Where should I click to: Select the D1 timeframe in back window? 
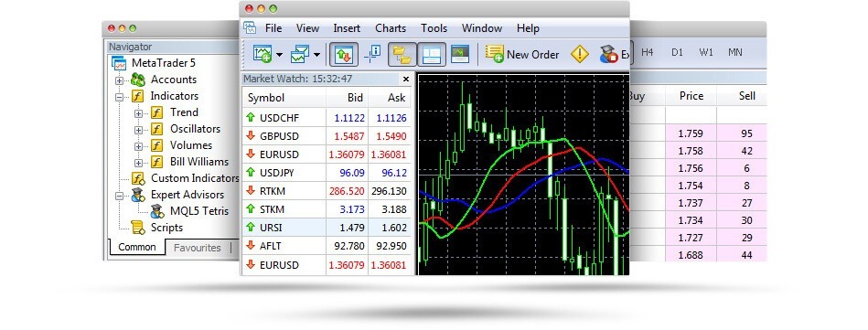[677, 53]
